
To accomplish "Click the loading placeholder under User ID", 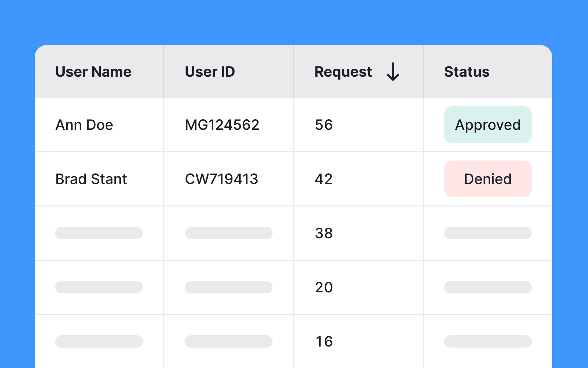I will (228, 233).
